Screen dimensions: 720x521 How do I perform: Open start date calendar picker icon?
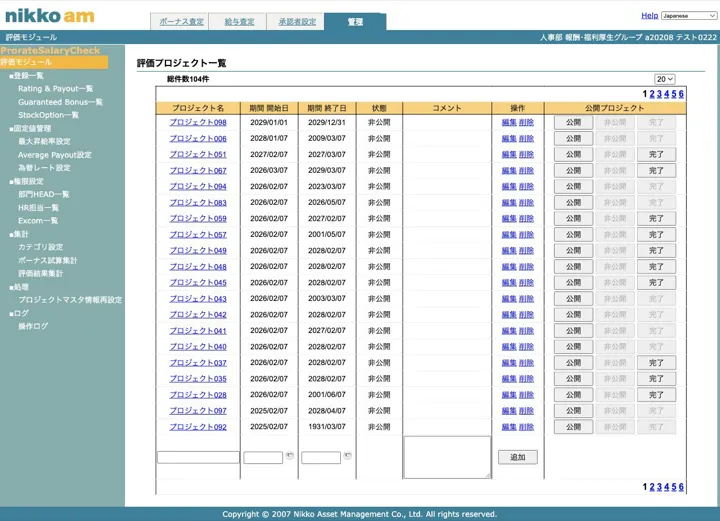click(289, 455)
